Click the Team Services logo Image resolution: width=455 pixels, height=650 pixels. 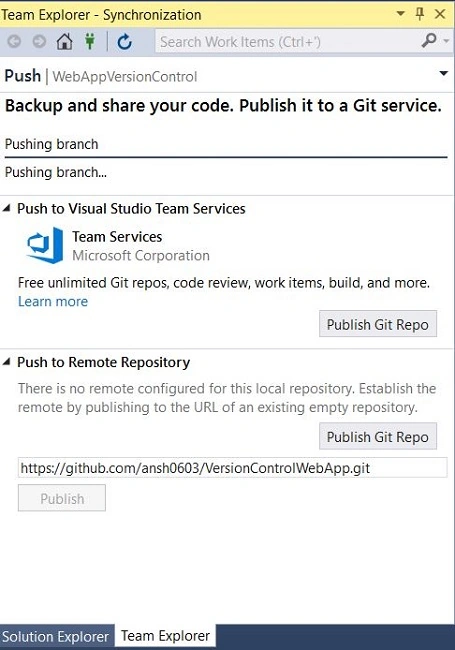[45, 245]
